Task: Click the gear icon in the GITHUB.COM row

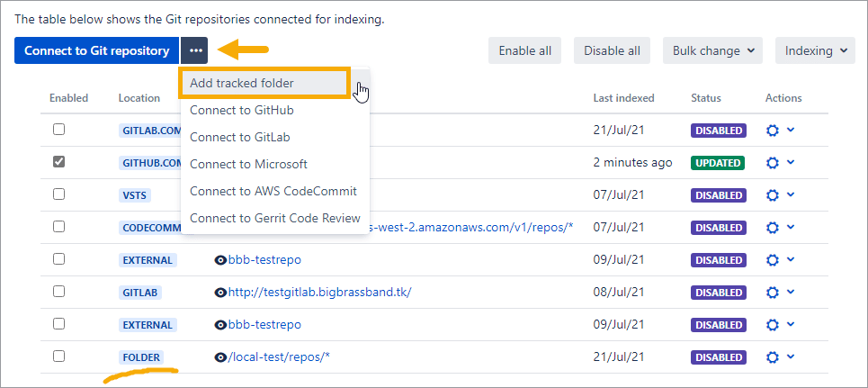Action: (x=771, y=163)
